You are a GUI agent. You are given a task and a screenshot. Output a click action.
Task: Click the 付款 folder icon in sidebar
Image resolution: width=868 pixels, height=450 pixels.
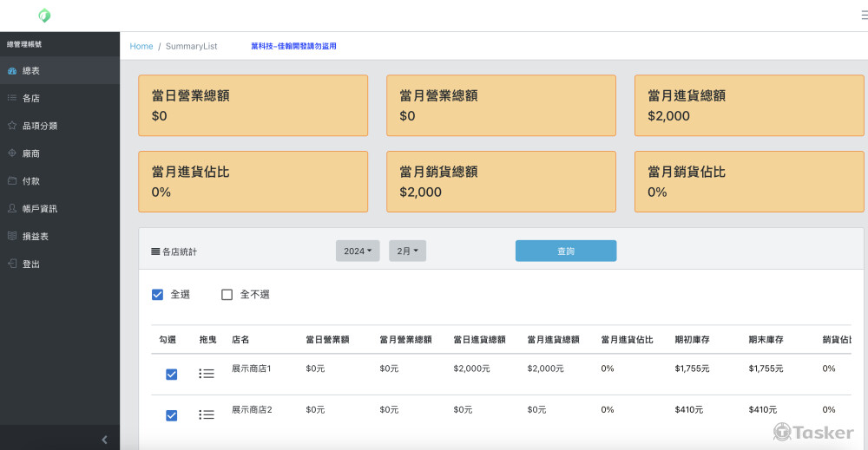click(12, 181)
